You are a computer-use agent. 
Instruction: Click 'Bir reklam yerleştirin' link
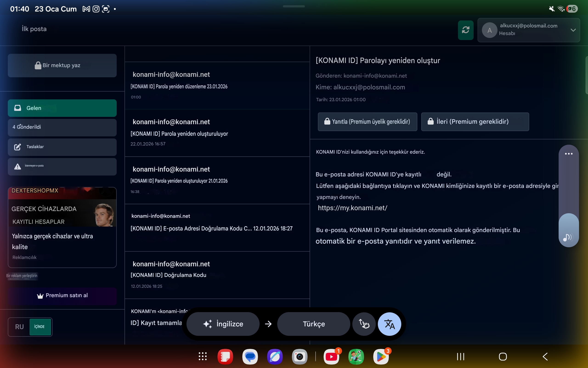(x=22, y=276)
